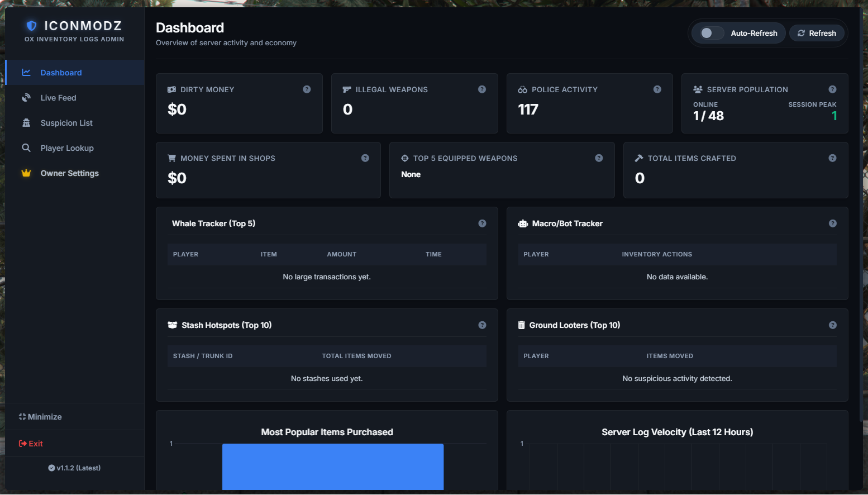The height and width of the screenshot is (495, 868).
Task: Click the Stash Hotspots box icon
Action: tap(173, 325)
